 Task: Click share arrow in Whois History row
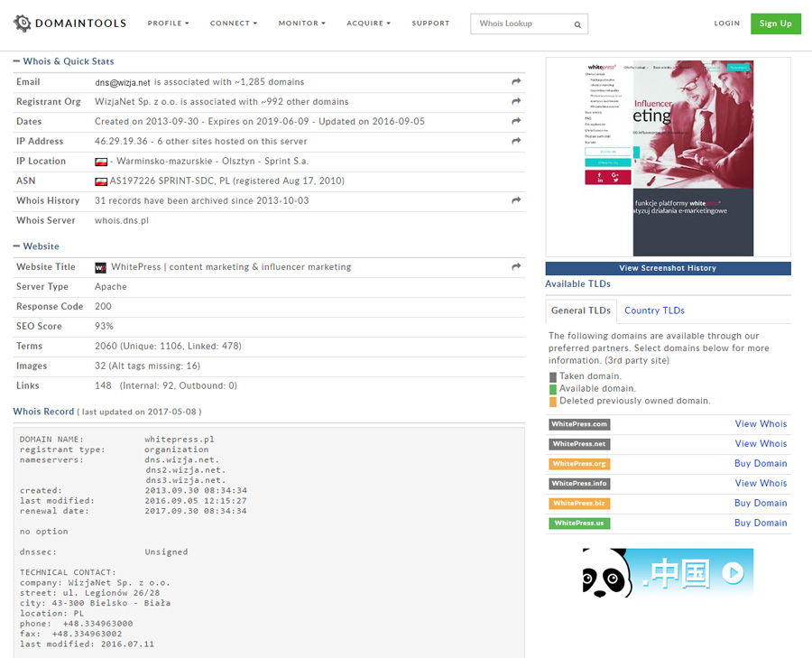click(x=516, y=201)
